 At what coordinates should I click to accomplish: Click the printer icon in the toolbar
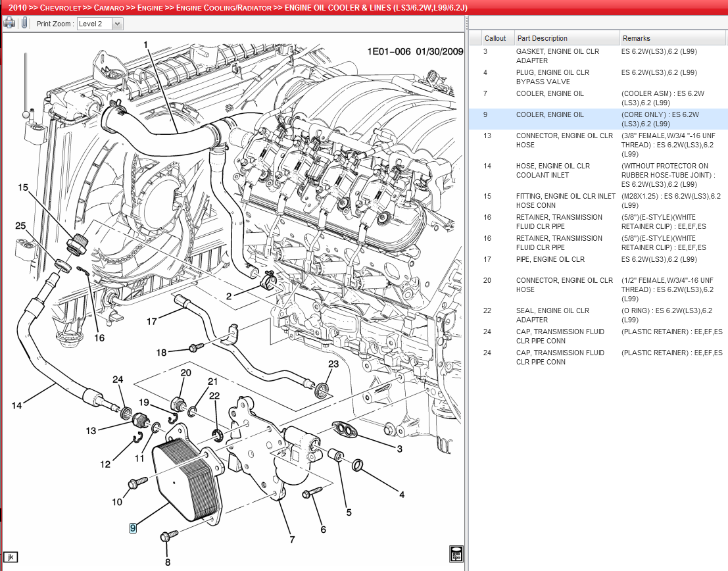[x=9, y=23]
